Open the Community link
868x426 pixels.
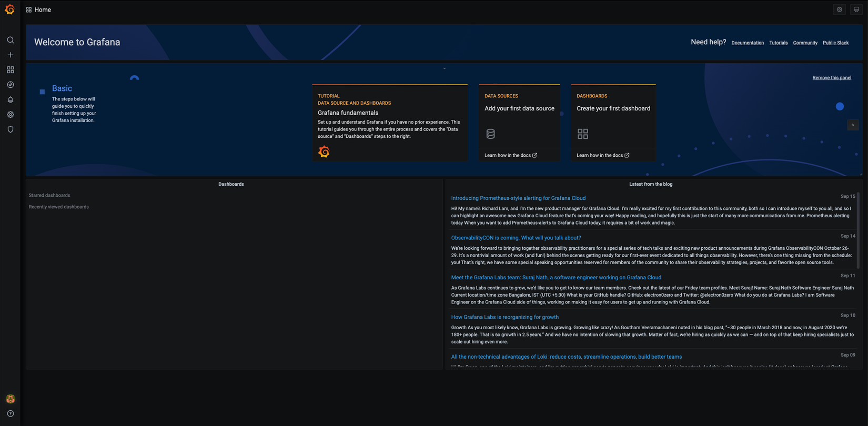tap(805, 43)
